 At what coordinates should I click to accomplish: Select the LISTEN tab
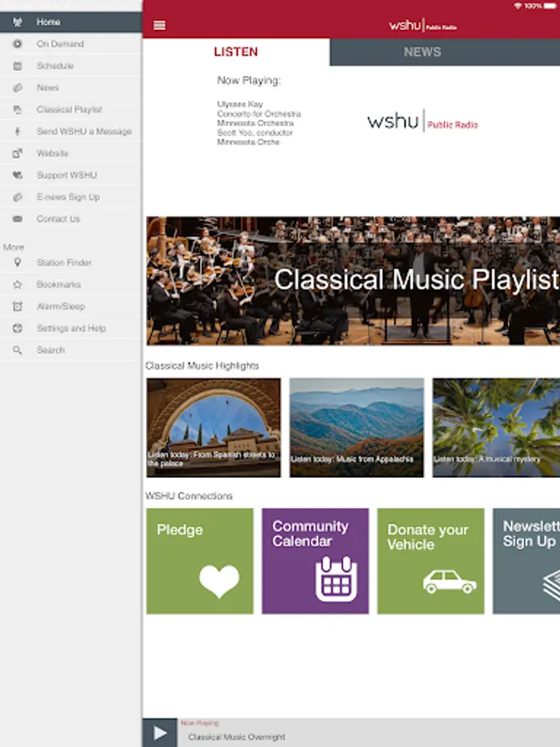[x=236, y=52]
